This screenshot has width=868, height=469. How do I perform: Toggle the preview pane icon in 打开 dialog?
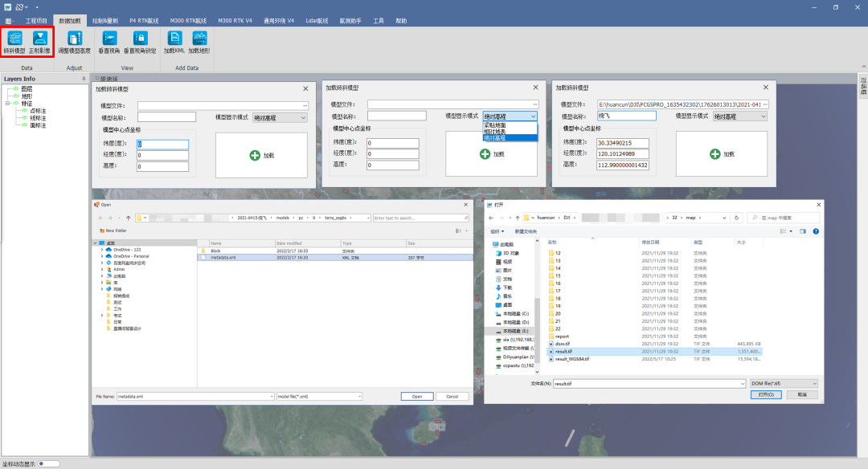[x=803, y=231]
